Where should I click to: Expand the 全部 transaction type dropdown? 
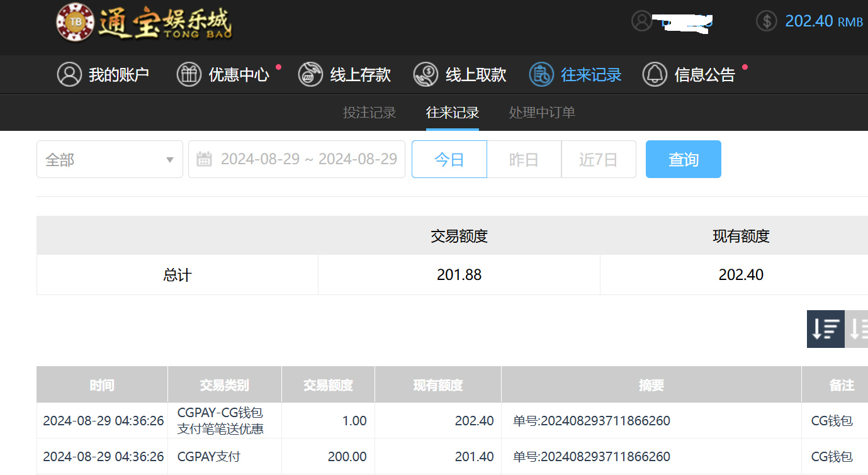pyautogui.click(x=110, y=160)
